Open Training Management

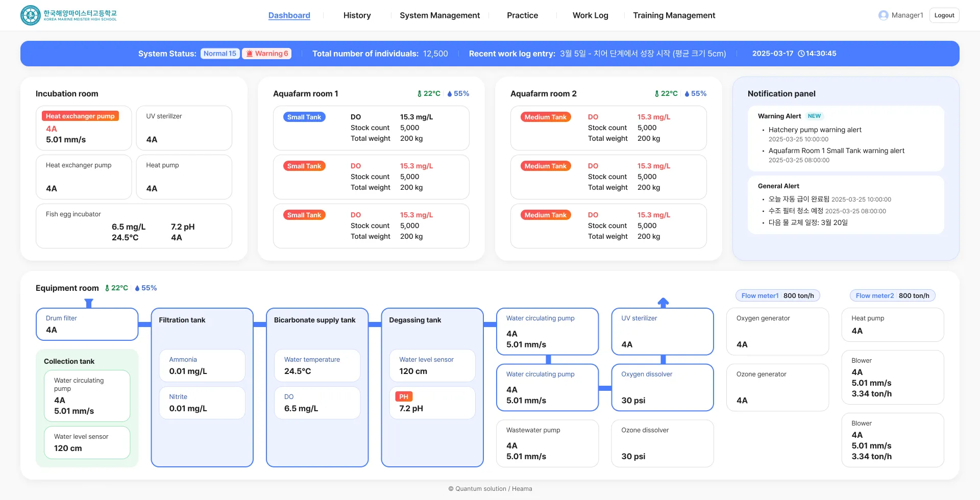674,15
